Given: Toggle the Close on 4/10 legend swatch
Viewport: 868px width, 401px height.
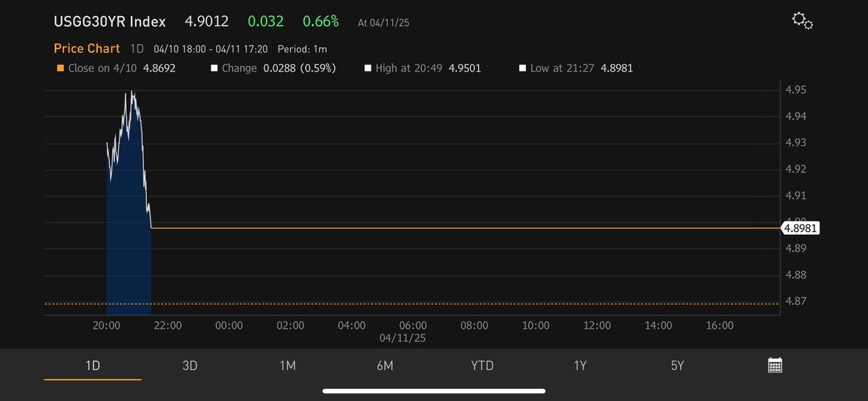Looking at the screenshot, I should coord(61,69).
